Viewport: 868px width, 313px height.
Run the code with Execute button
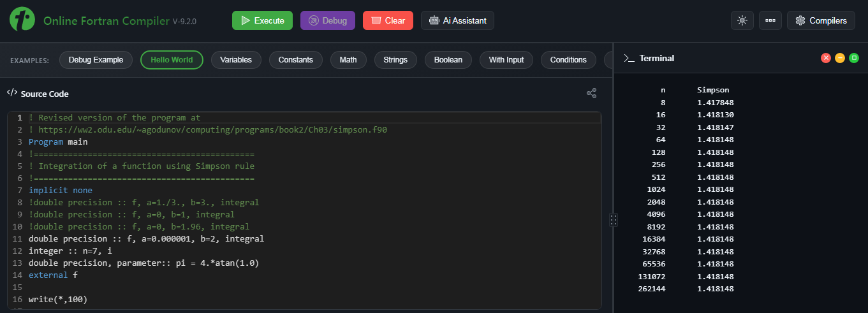(262, 20)
